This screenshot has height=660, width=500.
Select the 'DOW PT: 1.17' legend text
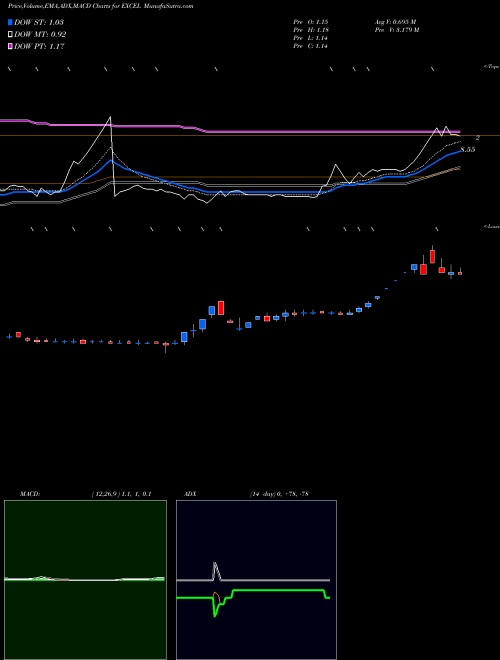point(40,46)
